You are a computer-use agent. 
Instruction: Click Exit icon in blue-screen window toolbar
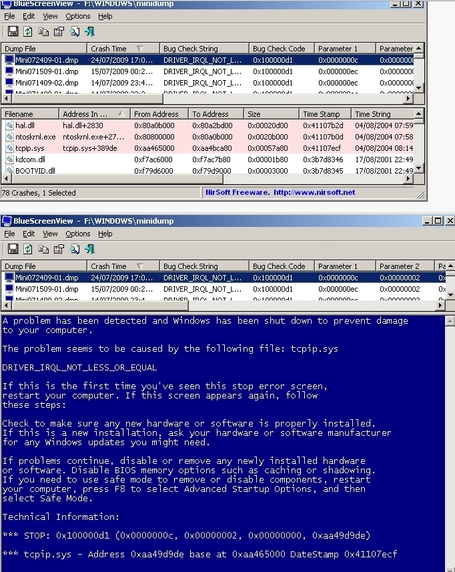[90, 249]
